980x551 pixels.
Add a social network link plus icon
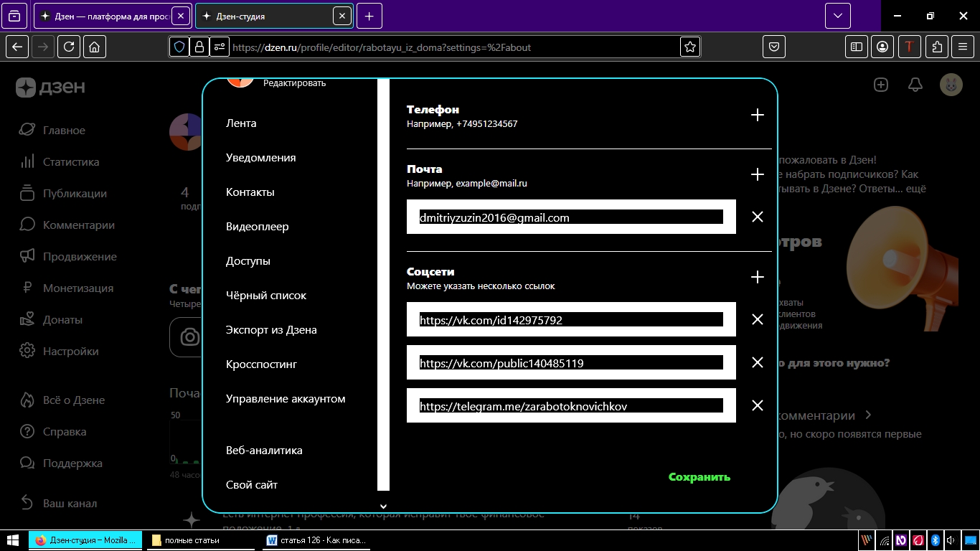click(x=757, y=278)
